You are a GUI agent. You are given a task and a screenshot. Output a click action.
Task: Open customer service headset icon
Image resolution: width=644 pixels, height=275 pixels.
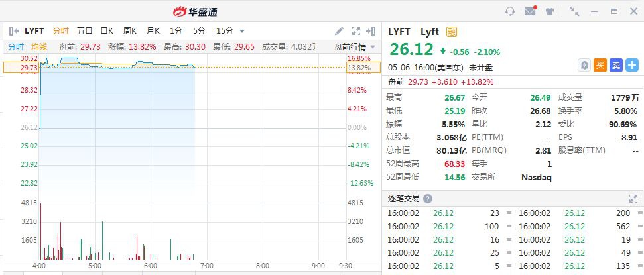pos(510,11)
